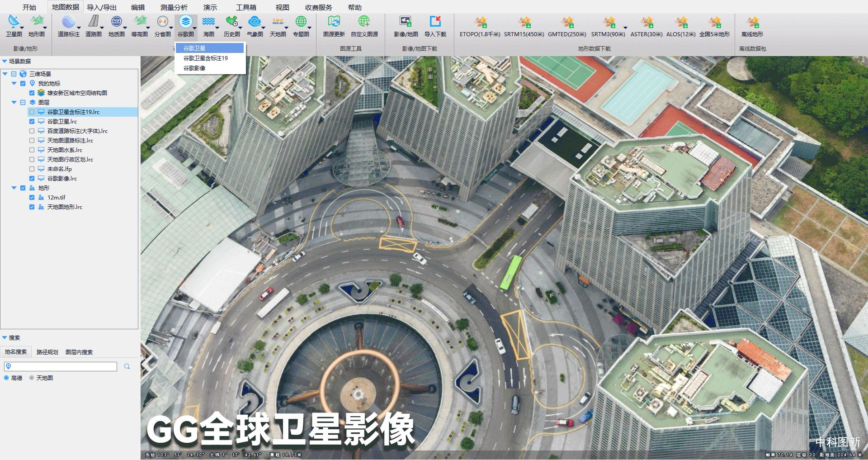Viewport: 868px width, 460px height.
Task: Choose 谷歌卫星含标注19 from the dropdown menu
Action: point(210,58)
